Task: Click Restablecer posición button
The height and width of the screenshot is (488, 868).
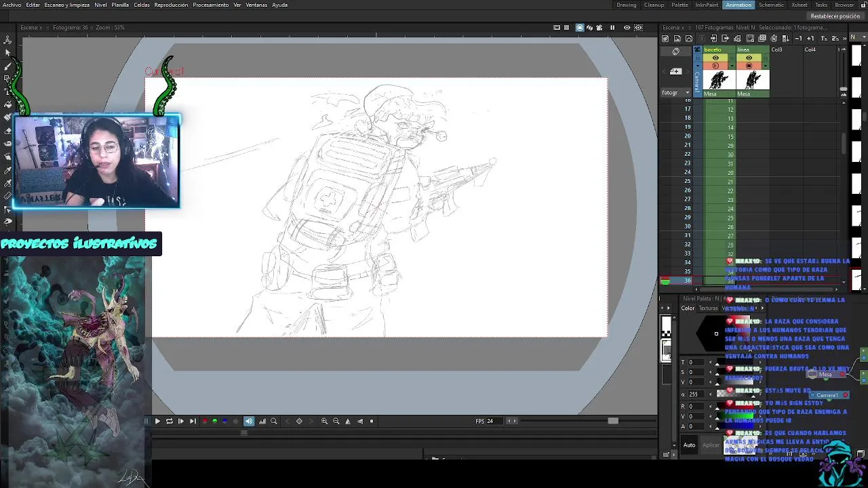Action: [835, 16]
